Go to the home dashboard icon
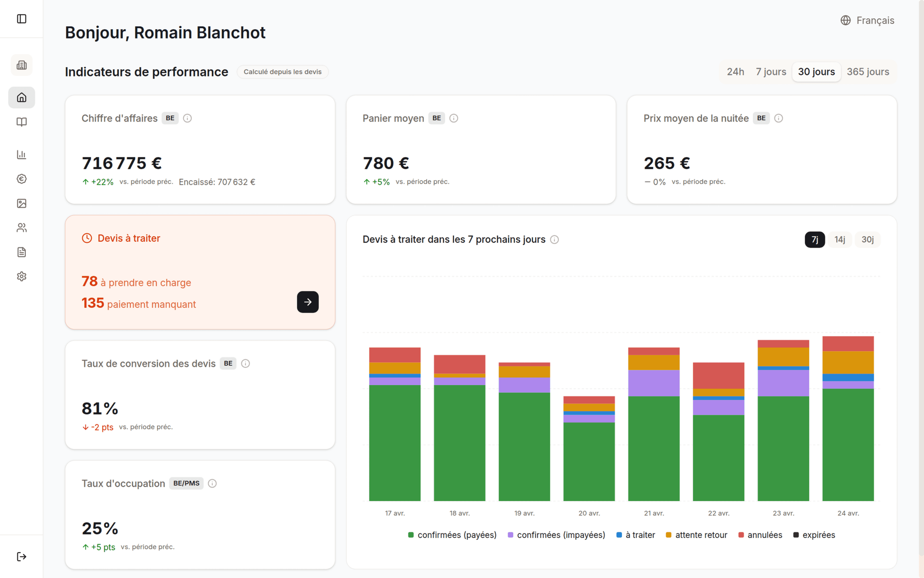The width and height of the screenshot is (924, 578). tap(22, 98)
